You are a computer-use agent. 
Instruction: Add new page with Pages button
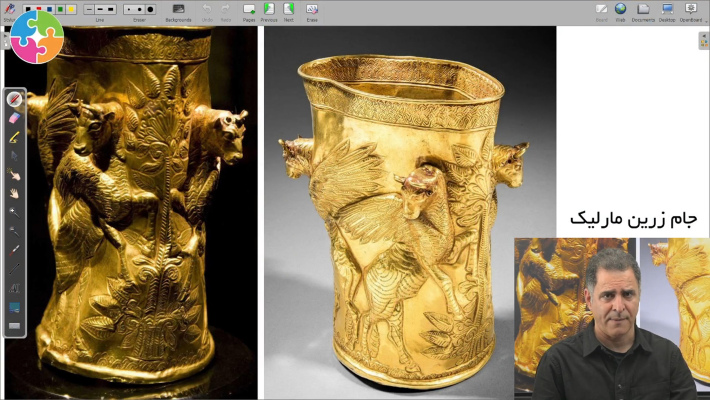pyautogui.click(x=249, y=12)
